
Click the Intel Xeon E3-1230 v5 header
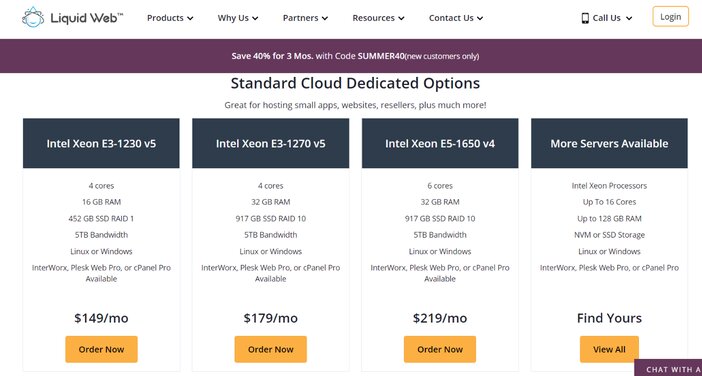click(x=101, y=143)
